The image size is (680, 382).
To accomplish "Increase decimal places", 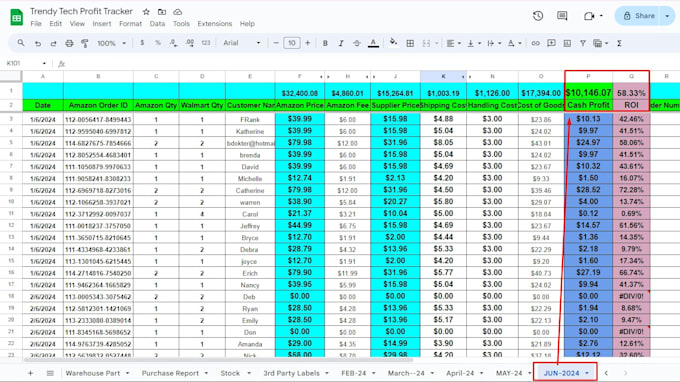I will (x=190, y=43).
